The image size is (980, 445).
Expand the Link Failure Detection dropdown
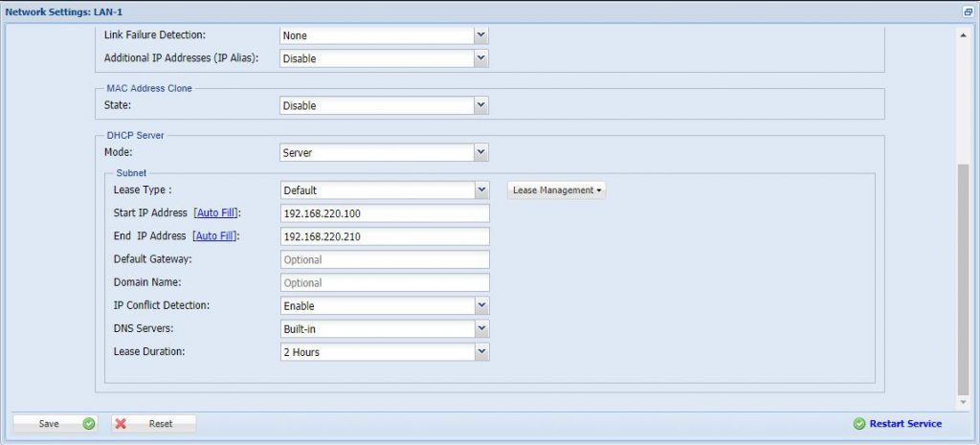[x=481, y=35]
